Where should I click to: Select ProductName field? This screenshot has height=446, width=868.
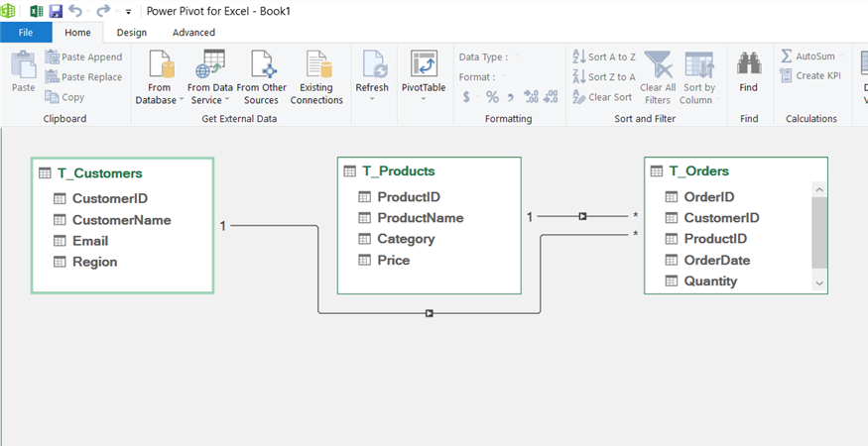pos(421,217)
